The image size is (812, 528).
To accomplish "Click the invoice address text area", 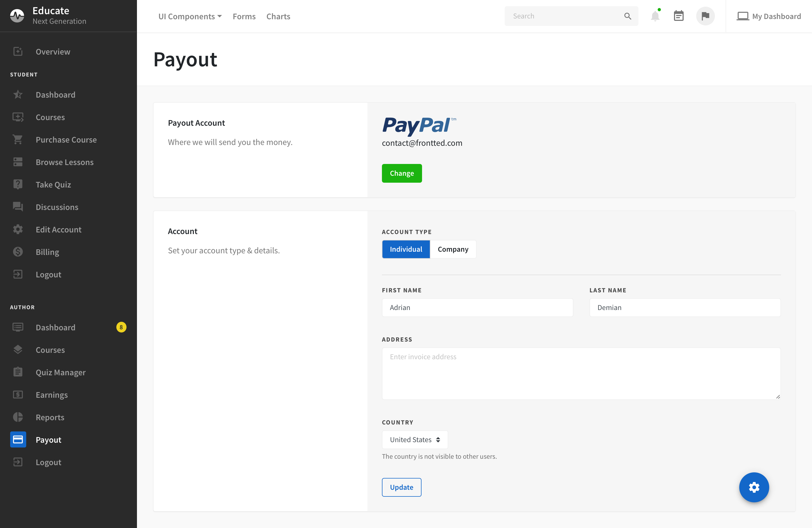I will pos(581,374).
